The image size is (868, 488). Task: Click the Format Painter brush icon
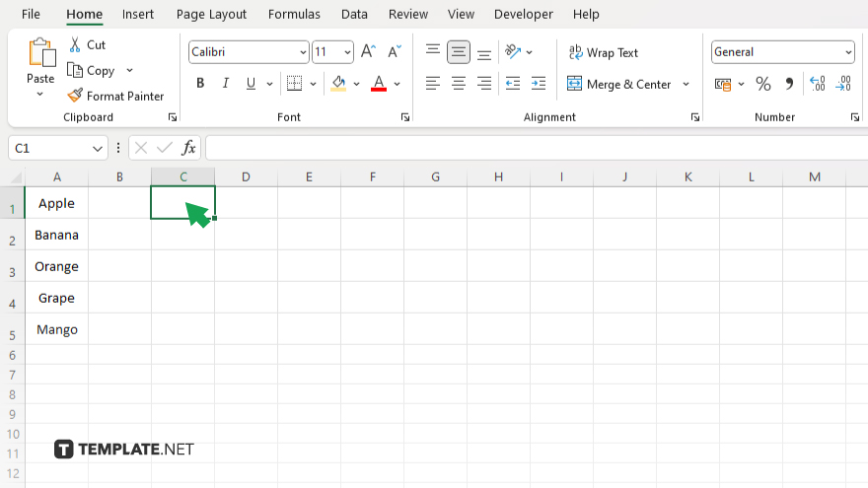tap(75, 96)
